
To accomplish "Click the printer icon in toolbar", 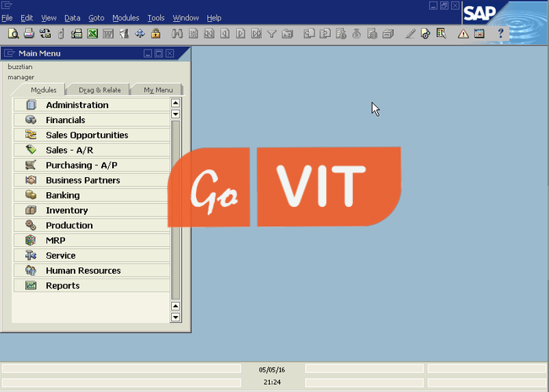I will pyautogui.click(x=29, y=34).
